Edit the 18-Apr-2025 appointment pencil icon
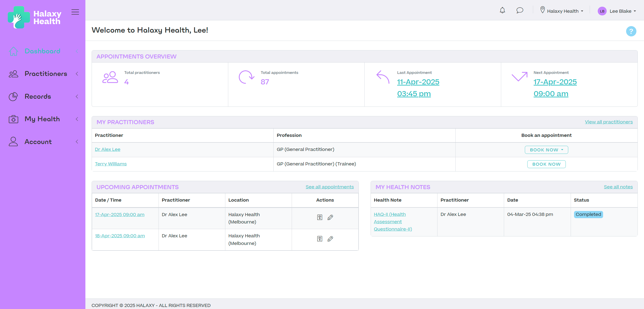The height and width of the screenshot is (309, 644). (330, 239)
